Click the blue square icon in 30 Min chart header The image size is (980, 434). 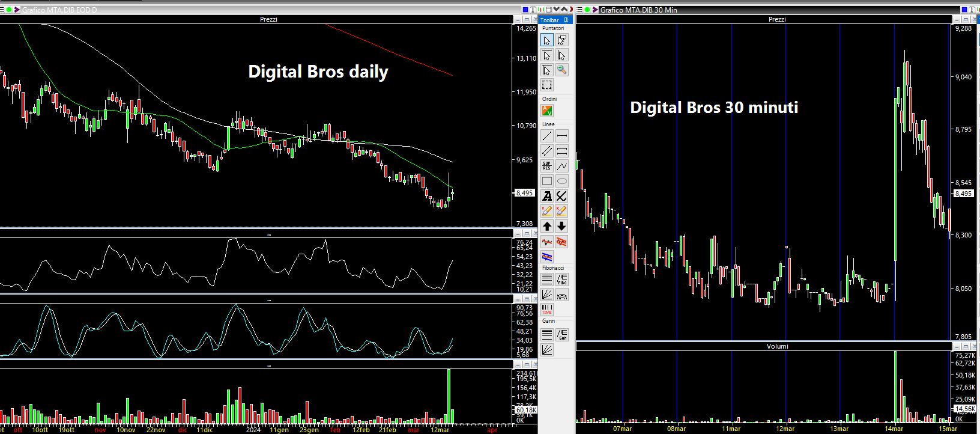pyautogui.click(x=964, y=10)
